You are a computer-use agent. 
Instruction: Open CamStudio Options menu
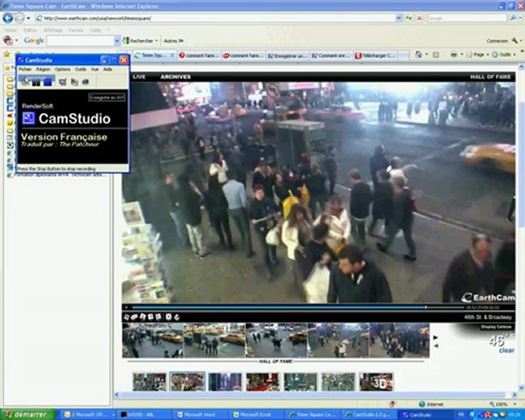[62, 69]
